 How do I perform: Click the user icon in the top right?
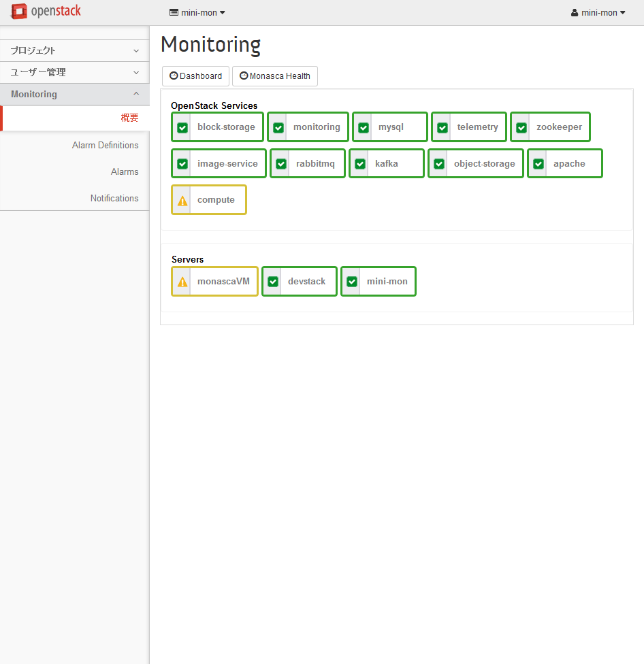(575, 13)
